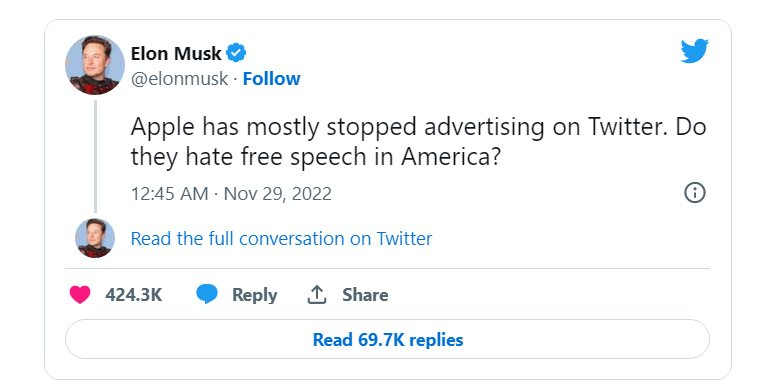Click the Elon Musk display name
The image size is (761, 384).
coord(176,53)
